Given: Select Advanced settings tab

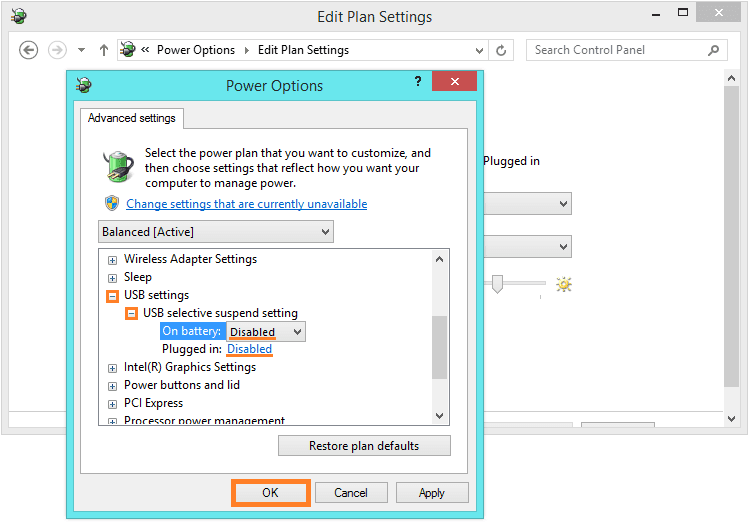Looking at the screenshot, I should tap(132, 118).
